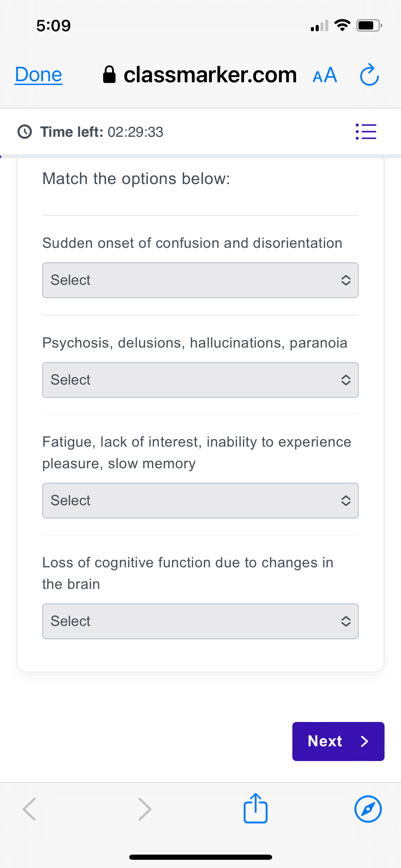The width and height of the screenshot is (401, 868).
Task: Tap the lock icon beside classmarker.com
Action: pyautogui.click(x=109, y=74)
